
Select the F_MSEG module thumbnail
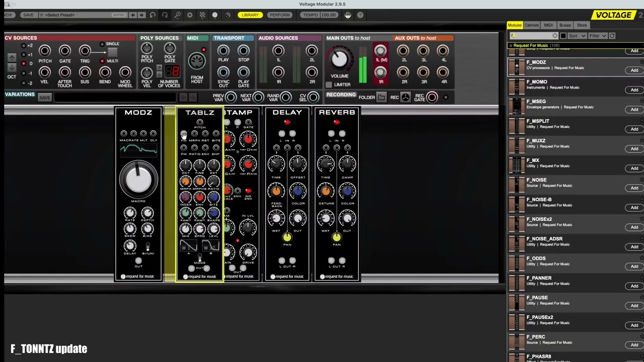pos(517,107)
